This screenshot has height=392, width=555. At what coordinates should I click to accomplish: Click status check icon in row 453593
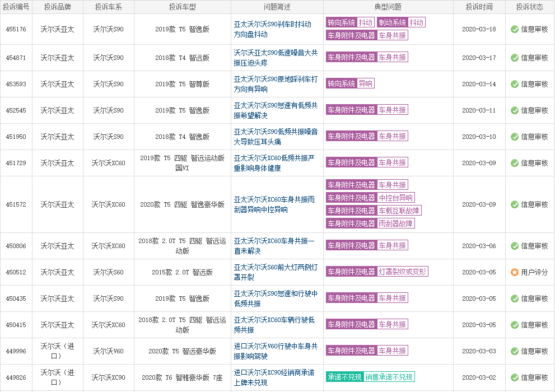pos(515,84)
